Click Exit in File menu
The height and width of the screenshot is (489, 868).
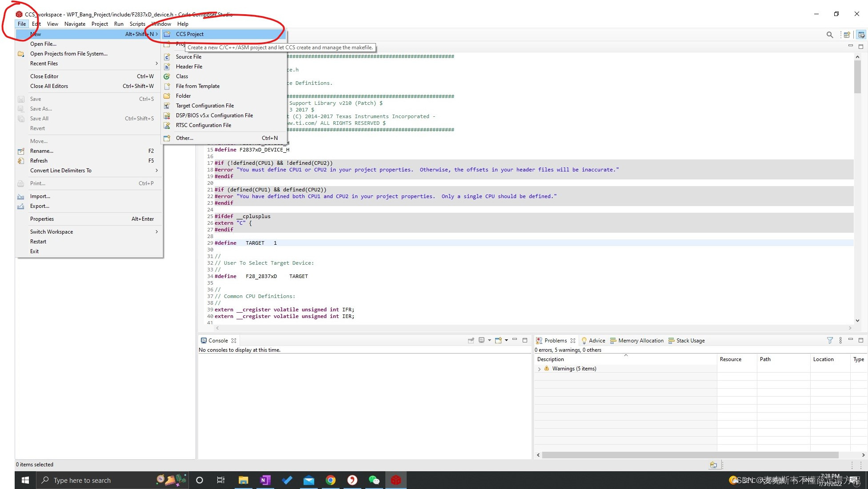(x=89, y=251)
